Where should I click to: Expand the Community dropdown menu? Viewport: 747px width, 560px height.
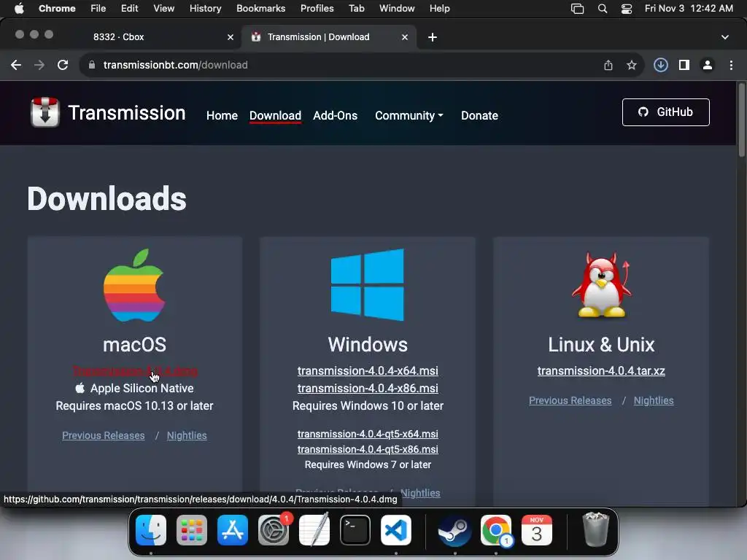coord(409,116)
